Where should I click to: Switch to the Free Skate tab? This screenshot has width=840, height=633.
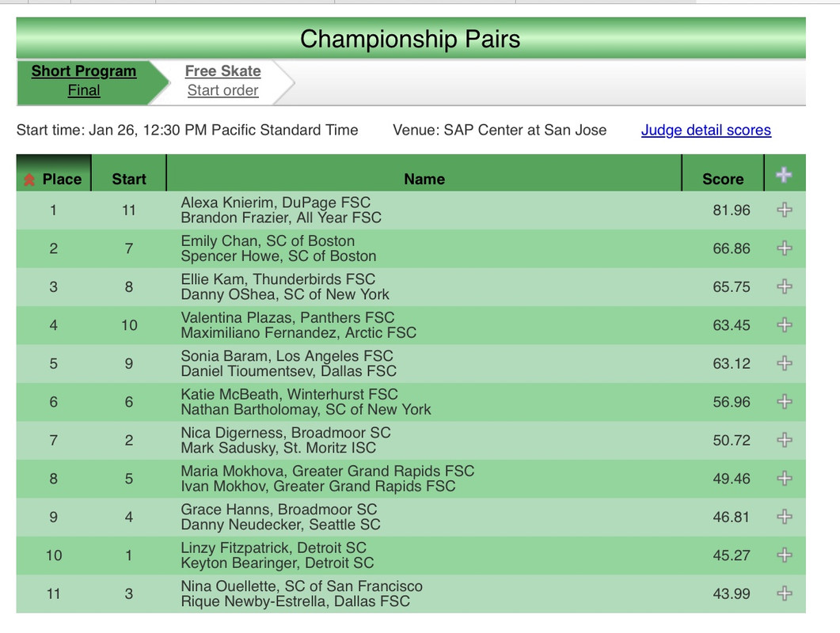tap(222, 71)
